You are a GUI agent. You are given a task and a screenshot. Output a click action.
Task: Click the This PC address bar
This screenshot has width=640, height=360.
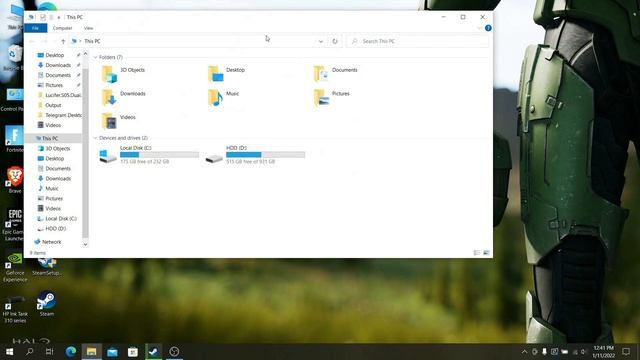click(x=198, y=41)
